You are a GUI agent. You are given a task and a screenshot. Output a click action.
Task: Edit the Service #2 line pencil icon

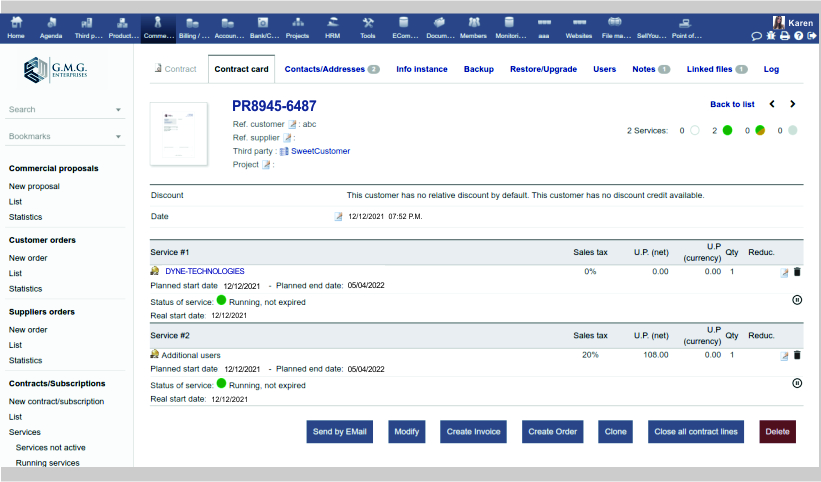[785, 356]
